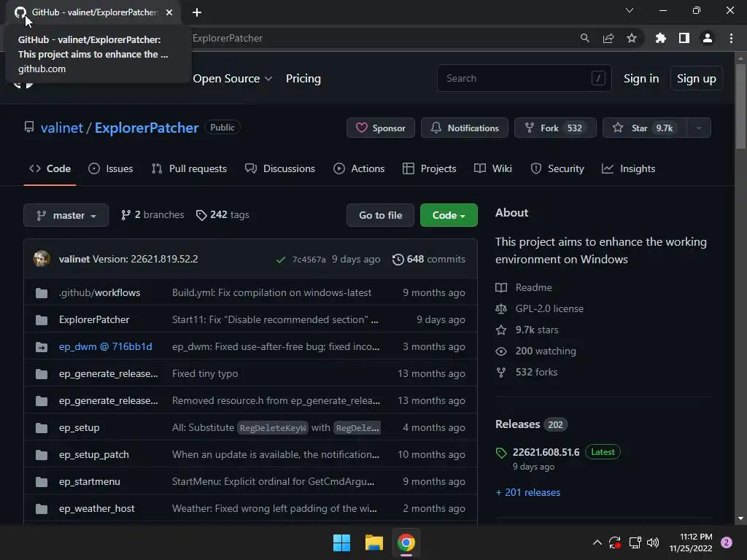Expand the star lists dropdown arrow
The image size is (747, 560).
pyautogui.click(x=699, y=128)
